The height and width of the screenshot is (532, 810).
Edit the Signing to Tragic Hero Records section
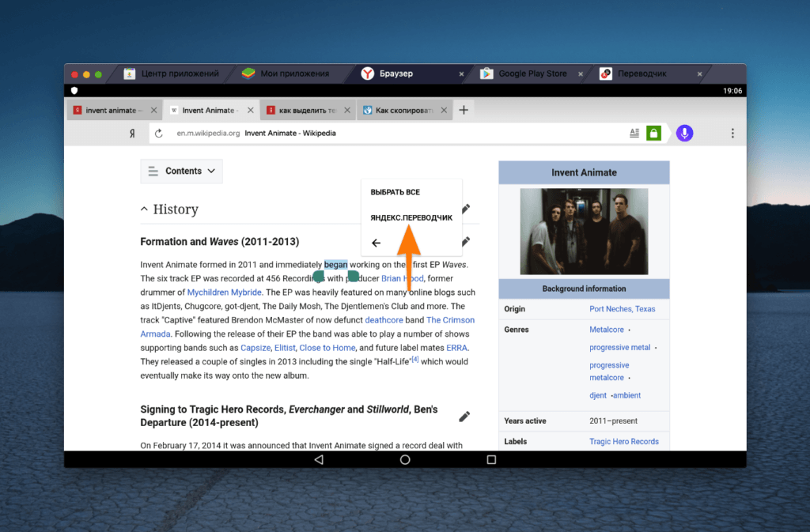(464, 417)
